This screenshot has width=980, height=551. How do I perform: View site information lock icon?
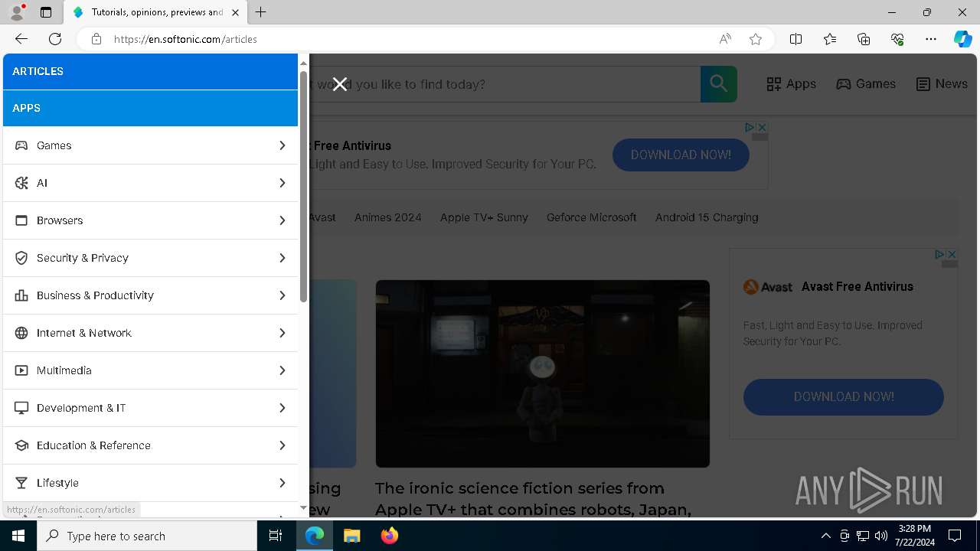[96, 39]
